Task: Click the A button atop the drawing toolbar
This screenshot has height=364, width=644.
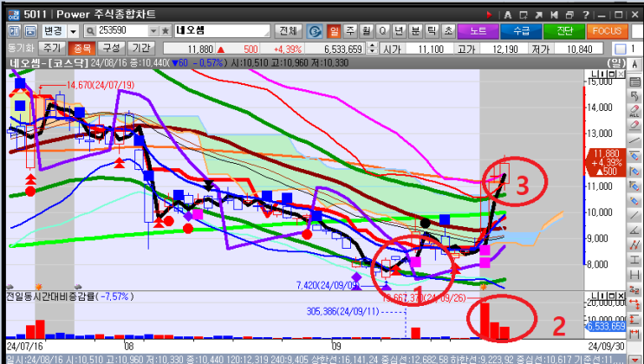Action: (x=634, y=64)
